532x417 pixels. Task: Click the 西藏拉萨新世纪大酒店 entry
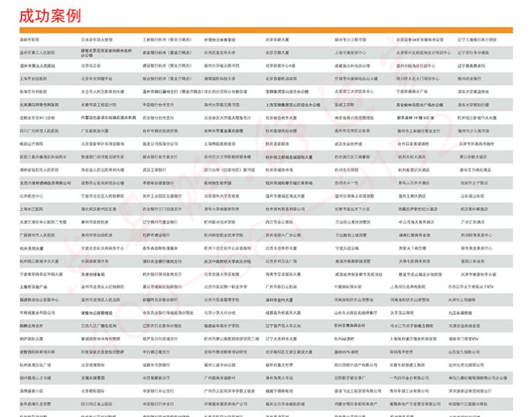pyautogui.click(x=417, y=209)
